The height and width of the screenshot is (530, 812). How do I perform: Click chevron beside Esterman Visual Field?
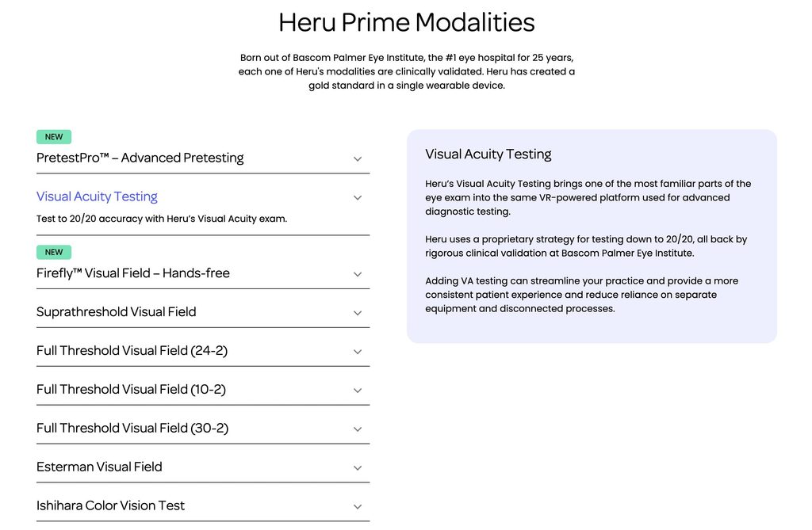tap(358, 468)
